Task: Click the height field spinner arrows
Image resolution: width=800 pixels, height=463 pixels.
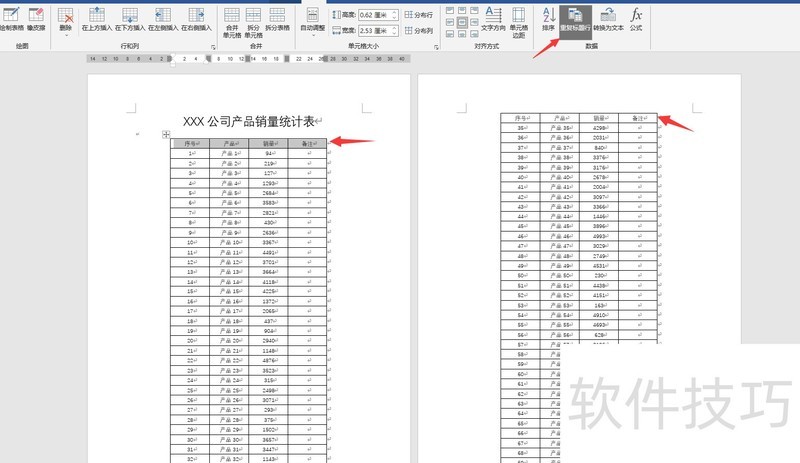Action: click(394, 15)
